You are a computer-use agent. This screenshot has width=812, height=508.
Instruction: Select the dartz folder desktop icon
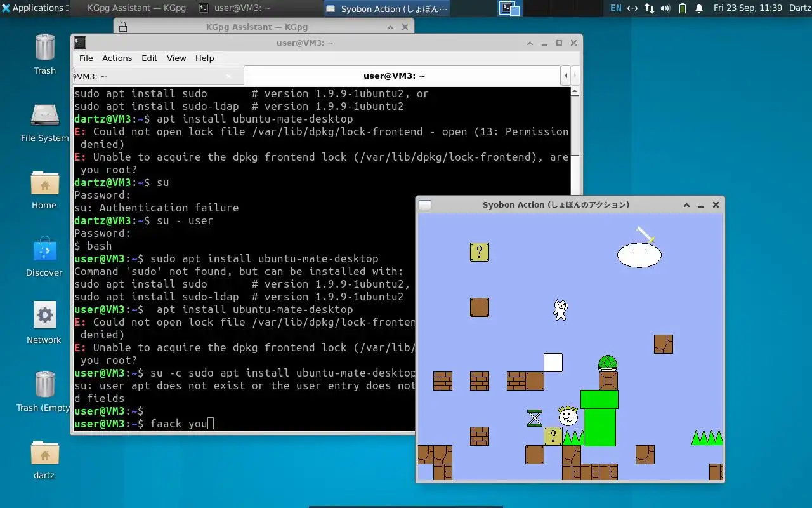[x=44, y=459]
